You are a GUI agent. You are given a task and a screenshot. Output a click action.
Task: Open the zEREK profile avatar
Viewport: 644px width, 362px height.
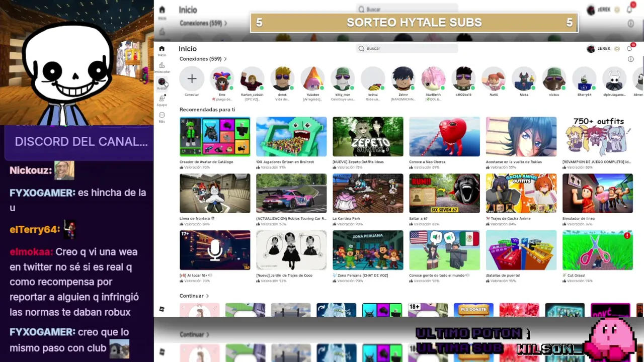pyautogui.click(x=591, y=49)
